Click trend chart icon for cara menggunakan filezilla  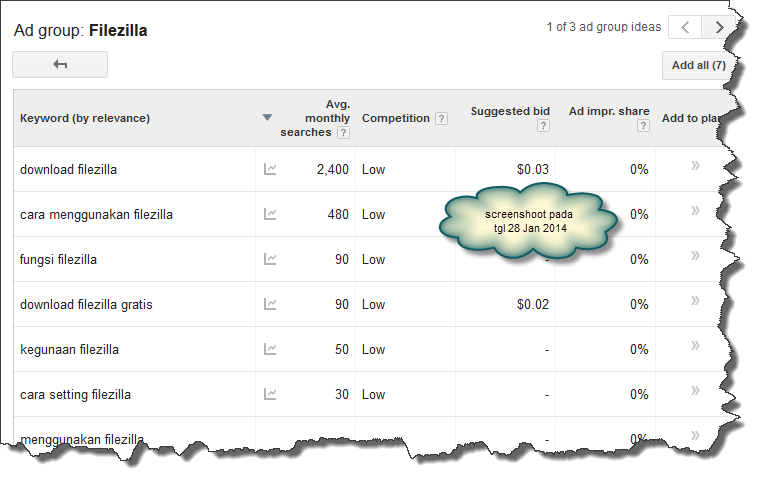click(x=270, y=214)
